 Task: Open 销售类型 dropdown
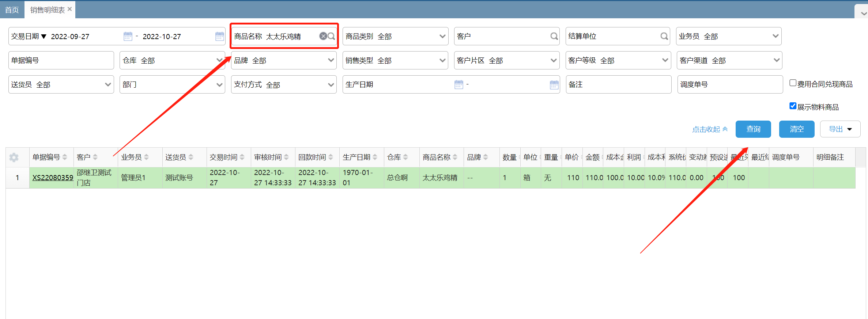coord(395,60)
